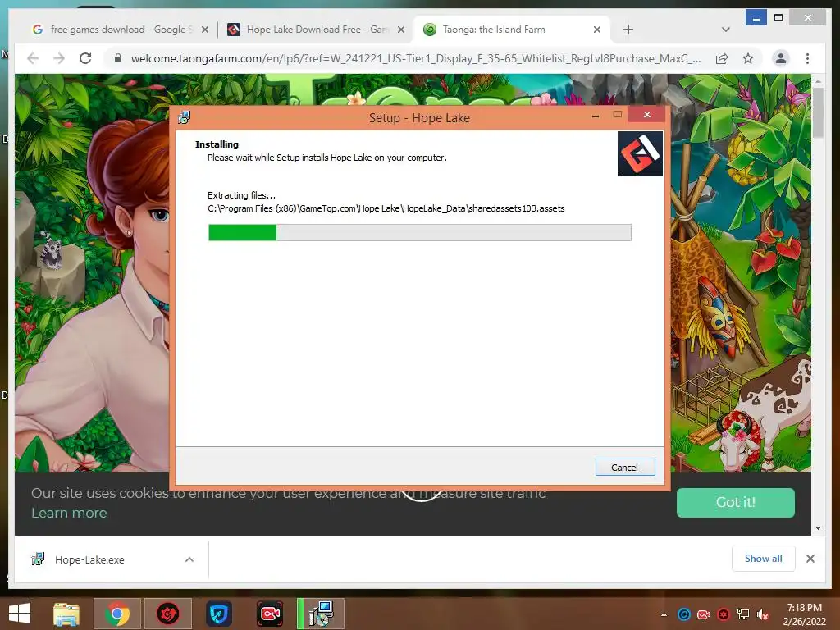Viewport: 840px width, 630px height.
Task: Click the red circular tray icon
Action: tap(724, 614)
